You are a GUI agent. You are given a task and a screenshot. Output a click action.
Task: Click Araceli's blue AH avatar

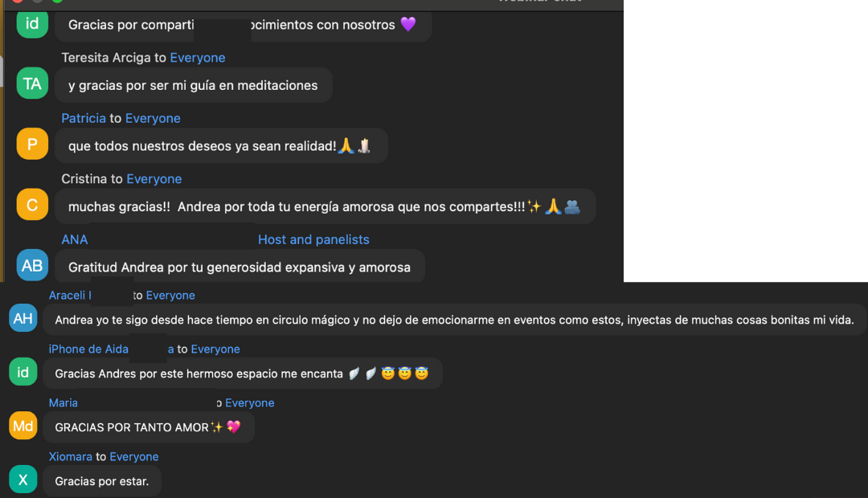pos(23,318)
